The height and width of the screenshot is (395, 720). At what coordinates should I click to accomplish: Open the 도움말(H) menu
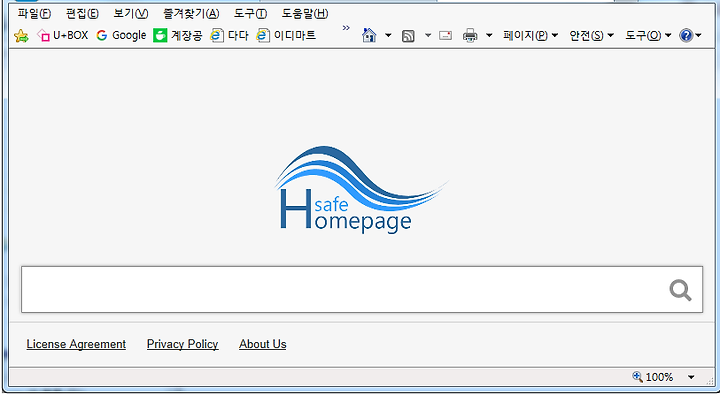[x=305, y=14]
